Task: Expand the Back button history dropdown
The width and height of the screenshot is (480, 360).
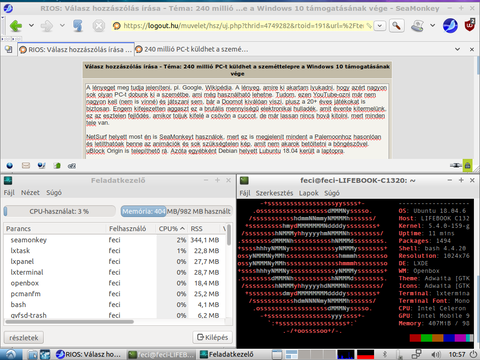Action: click(31, 25)
